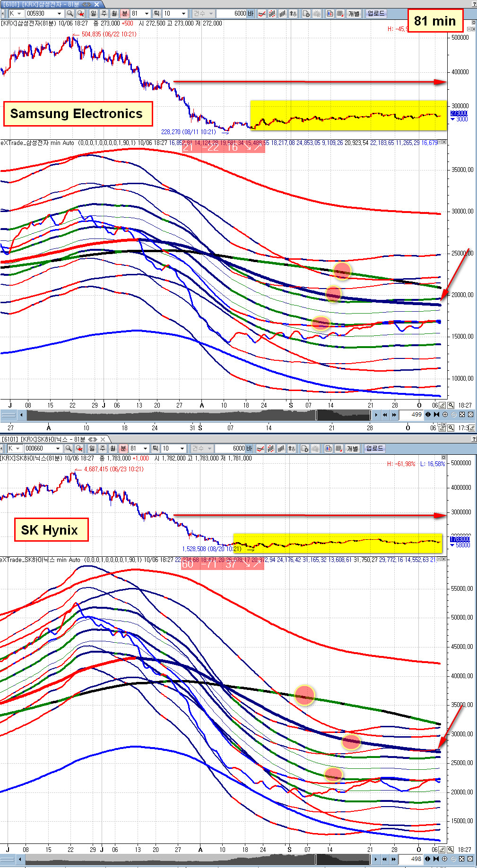The image size is (477, 868).
Task: Click the bar count field showing 499
Action: [x=411, y=415]
